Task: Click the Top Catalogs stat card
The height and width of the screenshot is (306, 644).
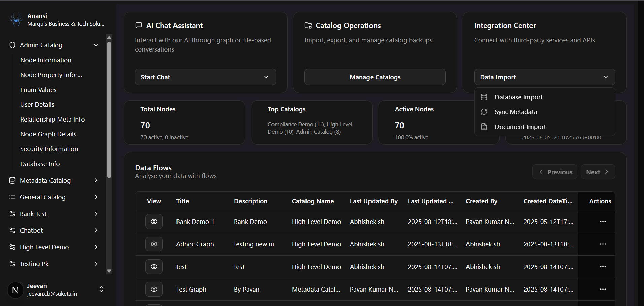Action: [312, 123]
